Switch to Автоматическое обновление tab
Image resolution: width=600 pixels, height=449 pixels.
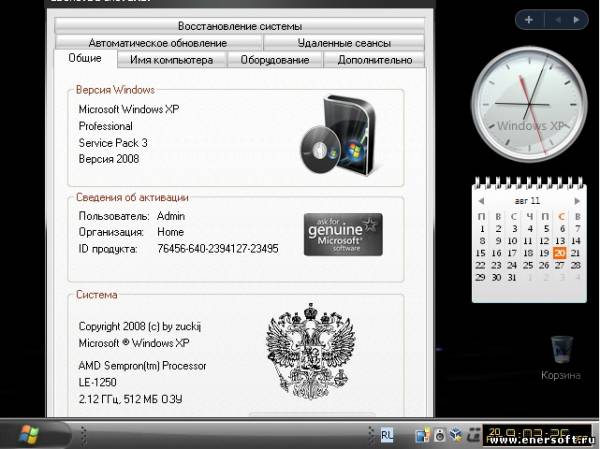(158, 43)
